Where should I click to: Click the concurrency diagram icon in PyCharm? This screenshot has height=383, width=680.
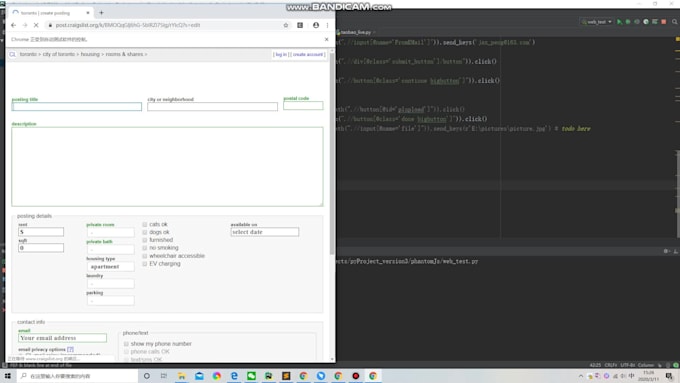(654, 22)
